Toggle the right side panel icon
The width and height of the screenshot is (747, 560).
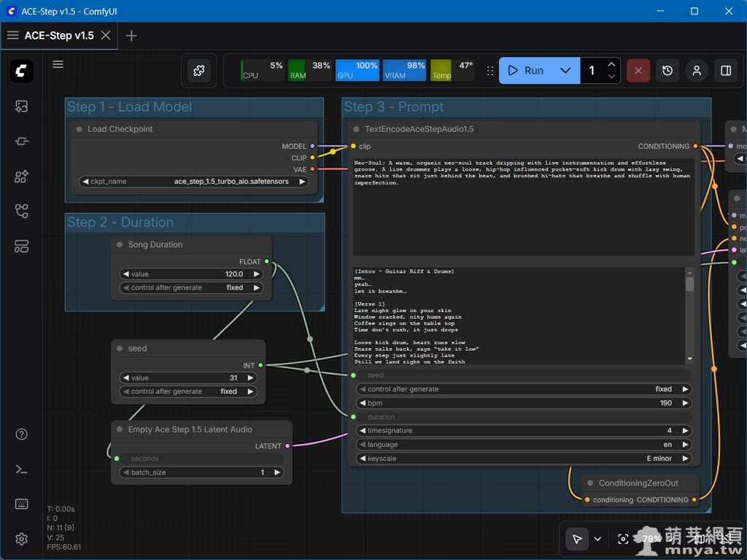[726, 71]
